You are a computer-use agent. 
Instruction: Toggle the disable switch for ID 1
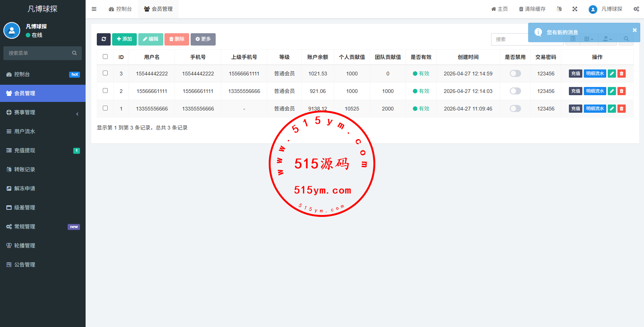(x=515, y=109)
